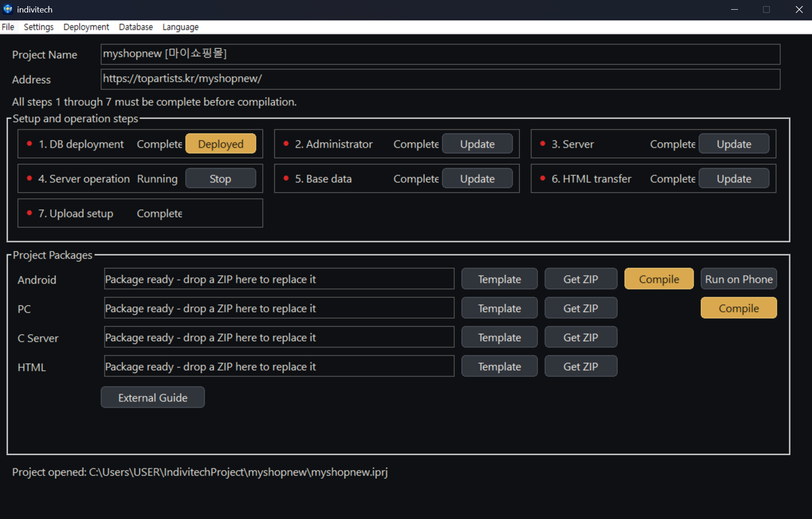Click the 'Running' status text
Image resolution: width=812 pixels, height=519 pixels.
point(157,178)
